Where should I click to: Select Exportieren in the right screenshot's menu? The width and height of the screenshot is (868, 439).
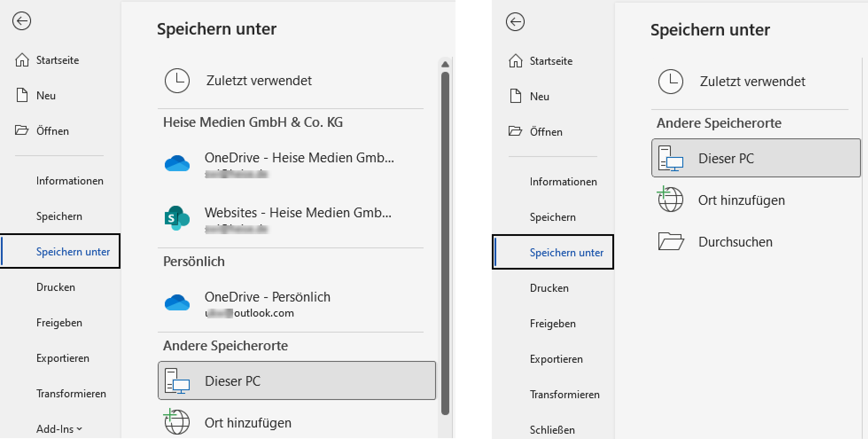point(556,359)
